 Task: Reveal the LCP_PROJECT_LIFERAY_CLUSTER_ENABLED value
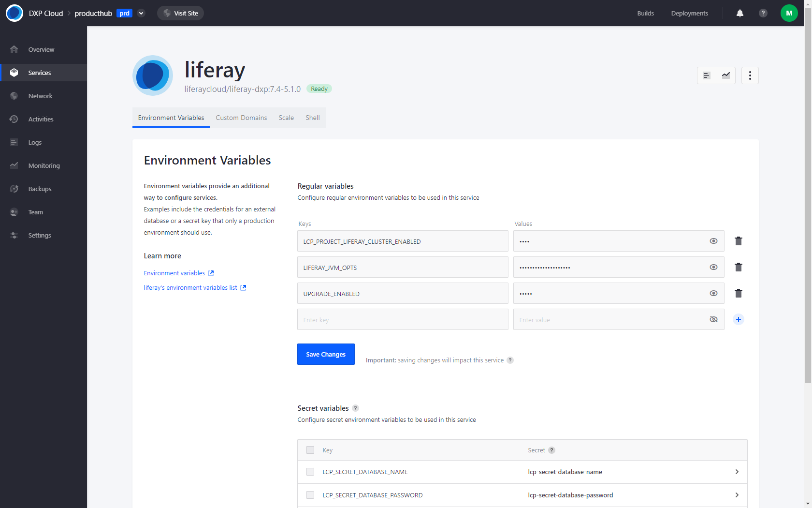tap(713, 241)
